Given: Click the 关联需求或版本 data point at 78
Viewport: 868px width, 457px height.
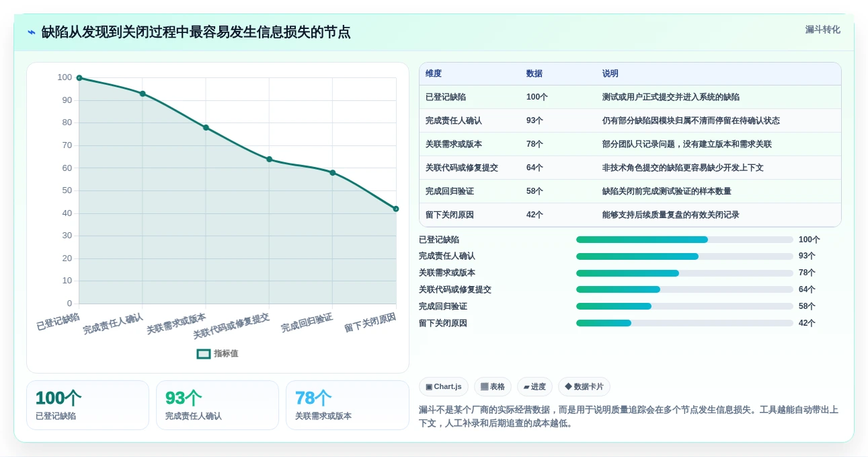Looking at the screenshot, I should point(206,127).
